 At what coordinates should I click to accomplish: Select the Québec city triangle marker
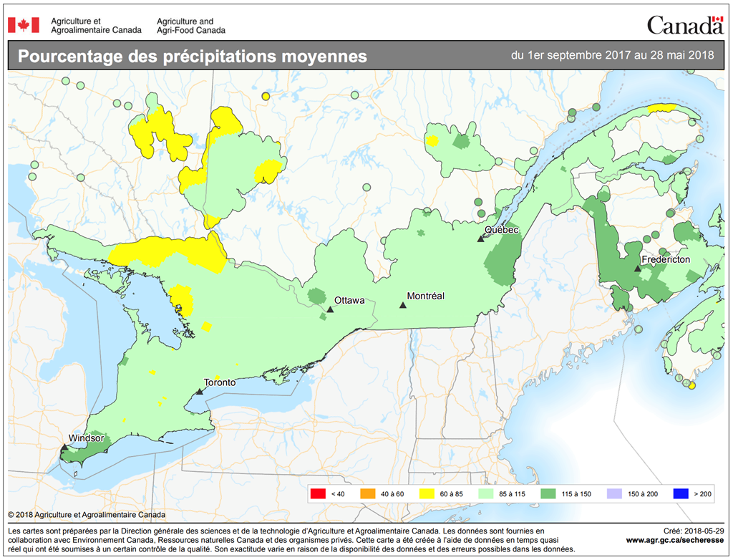[x=481, y=239]
